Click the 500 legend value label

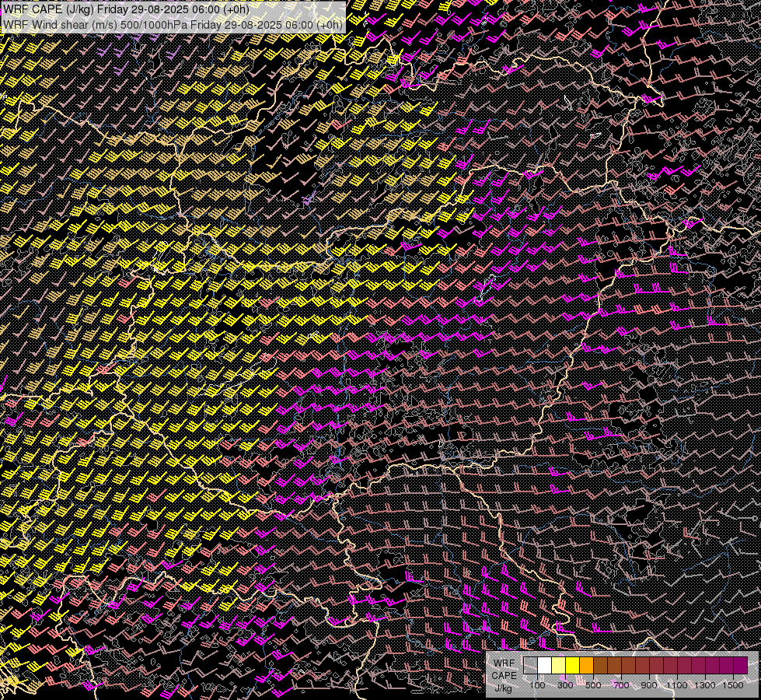pyautogui.click(x=593, y=685)
